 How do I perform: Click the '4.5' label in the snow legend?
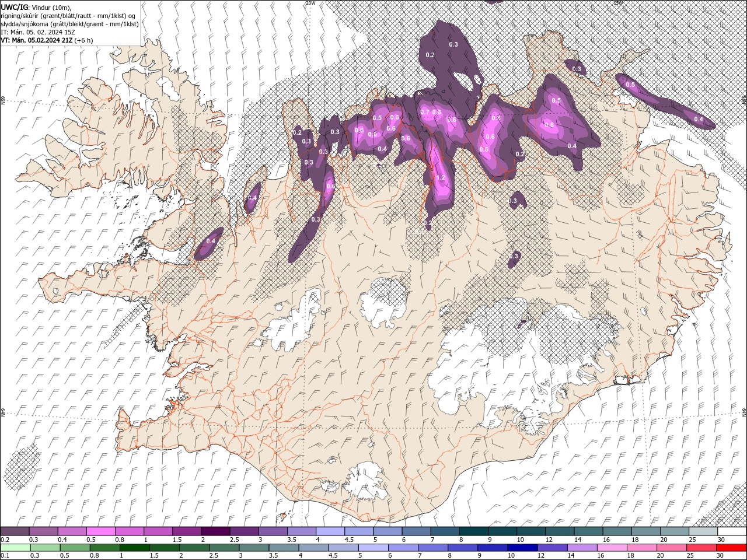348,540
